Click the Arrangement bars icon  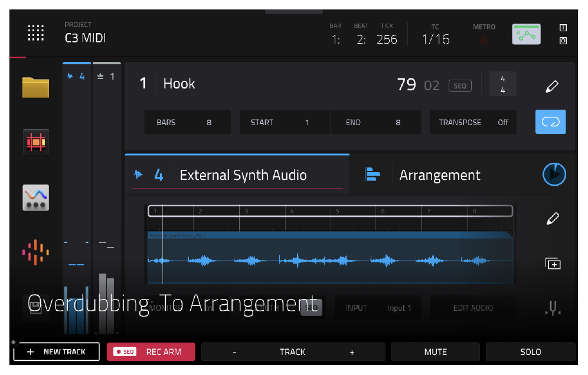pyautogui.click(x=372, y=174)
